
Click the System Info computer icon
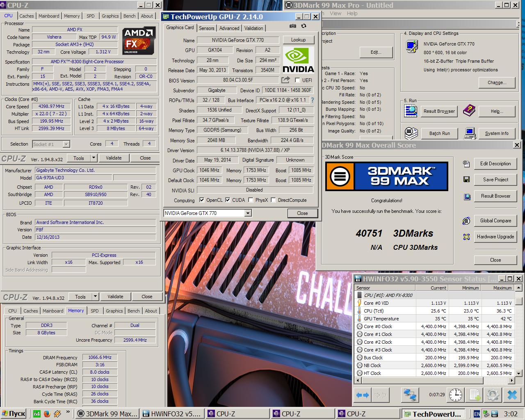[x=470, y=133]
